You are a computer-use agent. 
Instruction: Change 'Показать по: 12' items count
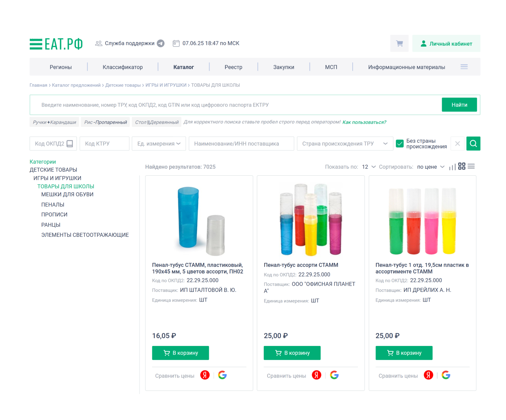369,167
